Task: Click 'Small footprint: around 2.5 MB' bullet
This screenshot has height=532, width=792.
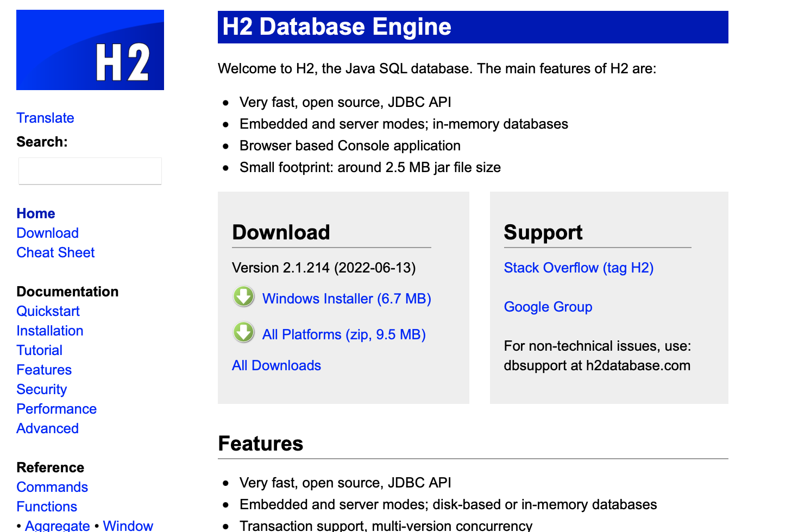Action: (x=370, y=167)
